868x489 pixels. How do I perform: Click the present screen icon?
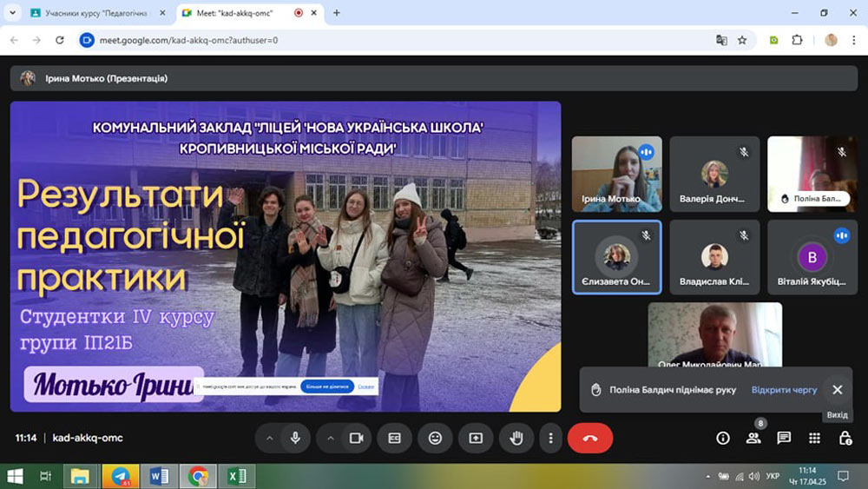pyautogui.click(x=476, y=439)
